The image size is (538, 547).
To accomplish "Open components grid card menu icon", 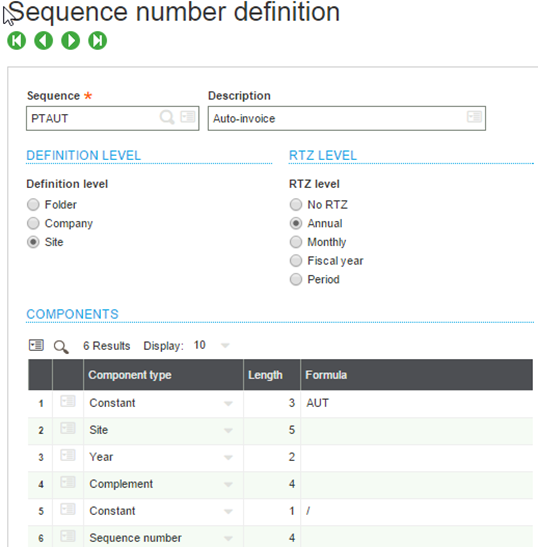I will [36, 345].
